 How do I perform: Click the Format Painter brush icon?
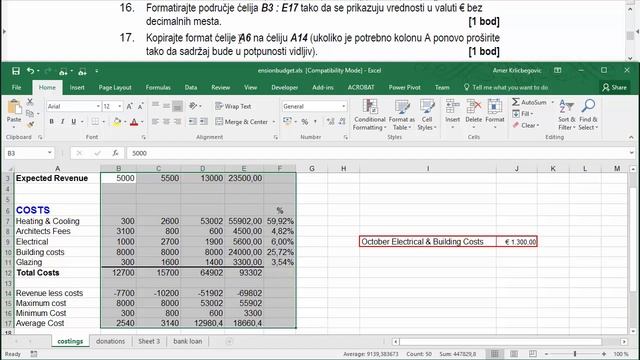tap(30, 124)
